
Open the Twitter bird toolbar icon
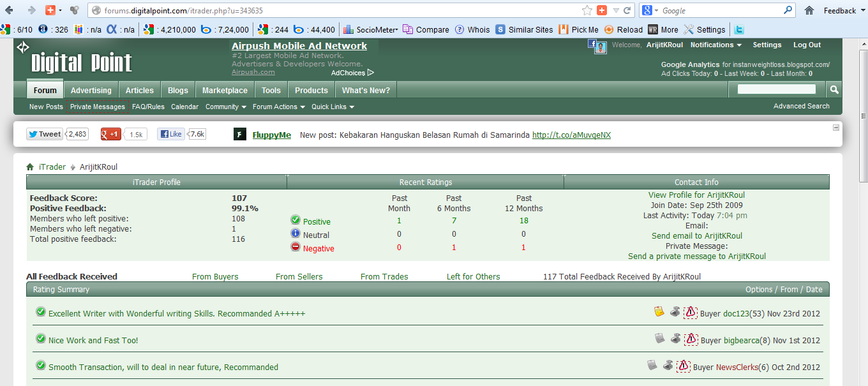coord(739,29)
